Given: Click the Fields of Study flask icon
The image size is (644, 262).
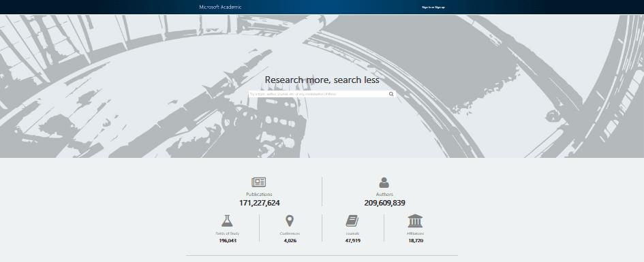Looking at the screenshot, I should click(x=227, y=220).
